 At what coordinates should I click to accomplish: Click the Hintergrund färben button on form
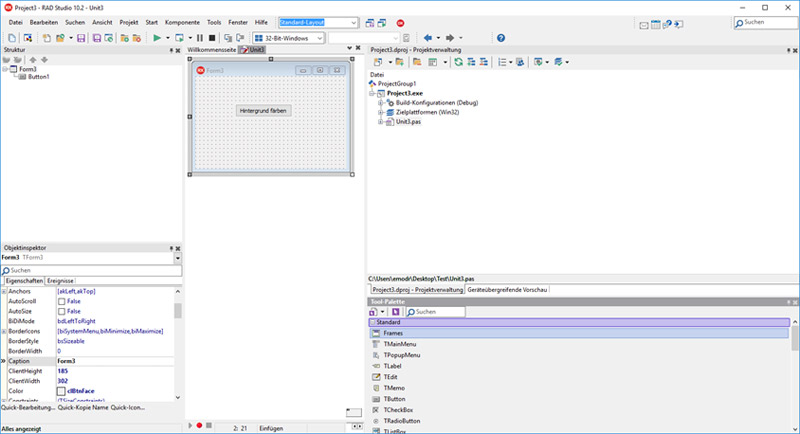[x=265, y=110]
